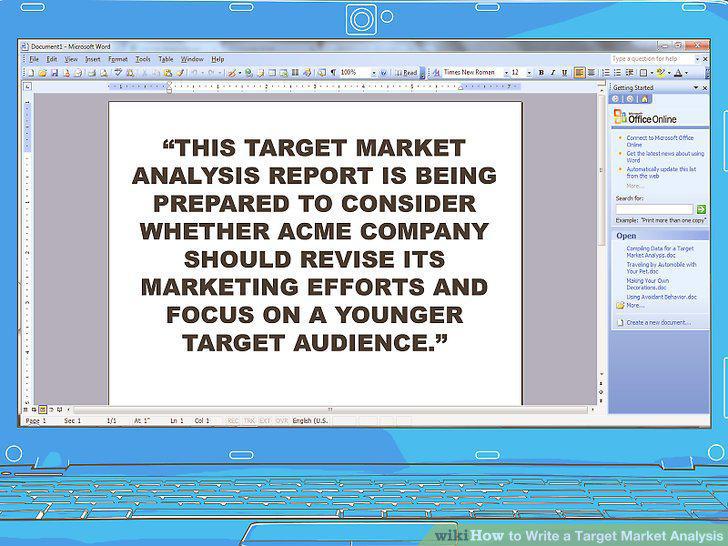Viewport: 728px width, 546px height.
Task: Run the Spelling and Grammar check icon
Action: [x=118, y=72]
